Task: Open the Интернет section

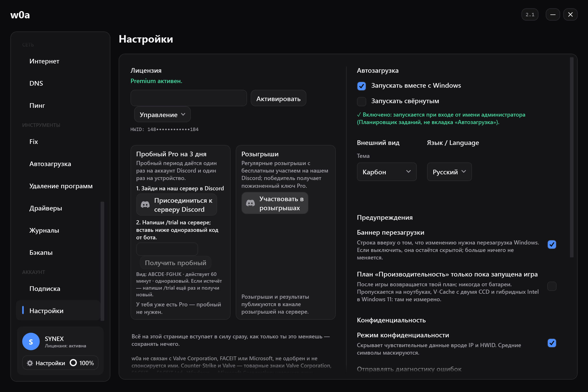Action: click(58, 61)
